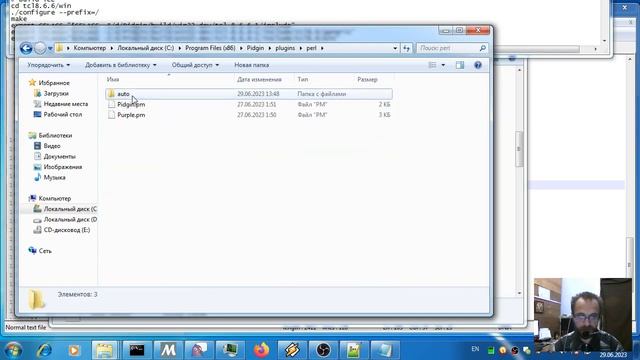Launch Internet Explorer from taskbar

pyautogui.click(x=44, y=350)
